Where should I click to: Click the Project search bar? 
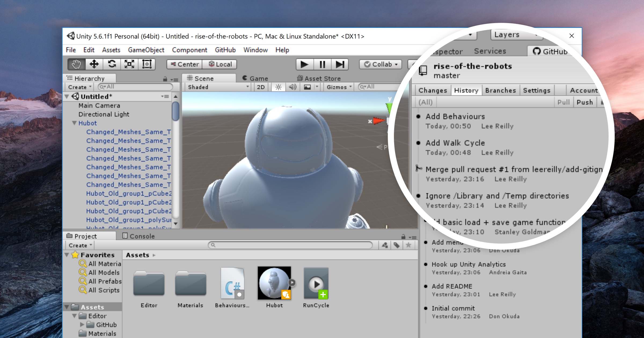290,245
